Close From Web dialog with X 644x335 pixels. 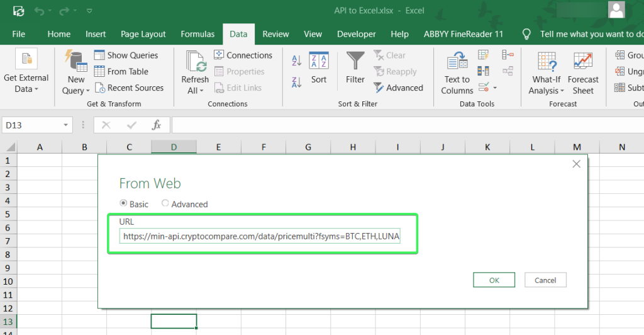pyautogui.click(x=576, y=164)
